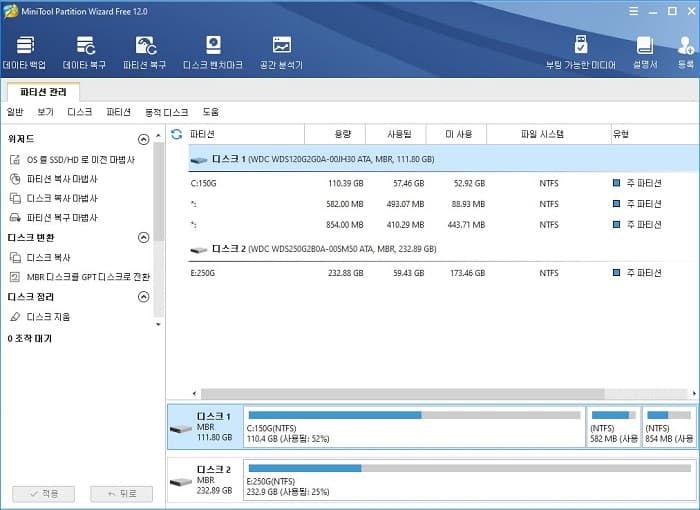This screenshot has height=510, width=700.
Task: Select E:250G usage bar in disk map
Action: 470,468
